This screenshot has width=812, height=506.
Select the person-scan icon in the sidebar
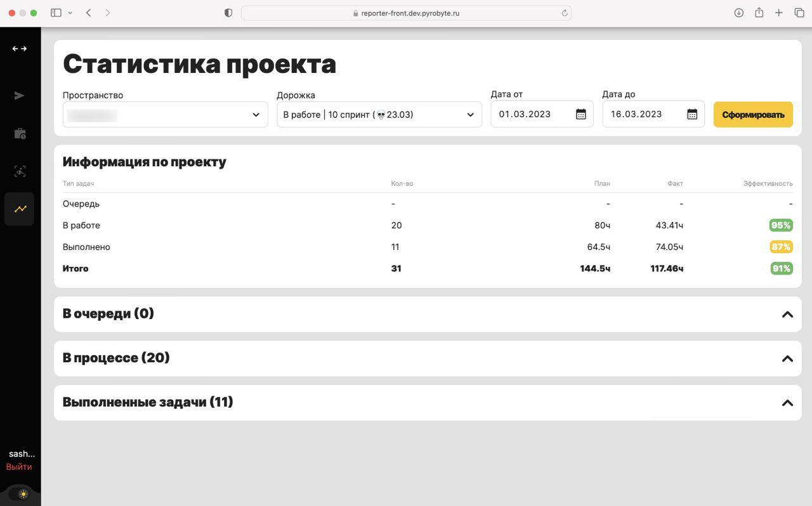coord(20,171)
